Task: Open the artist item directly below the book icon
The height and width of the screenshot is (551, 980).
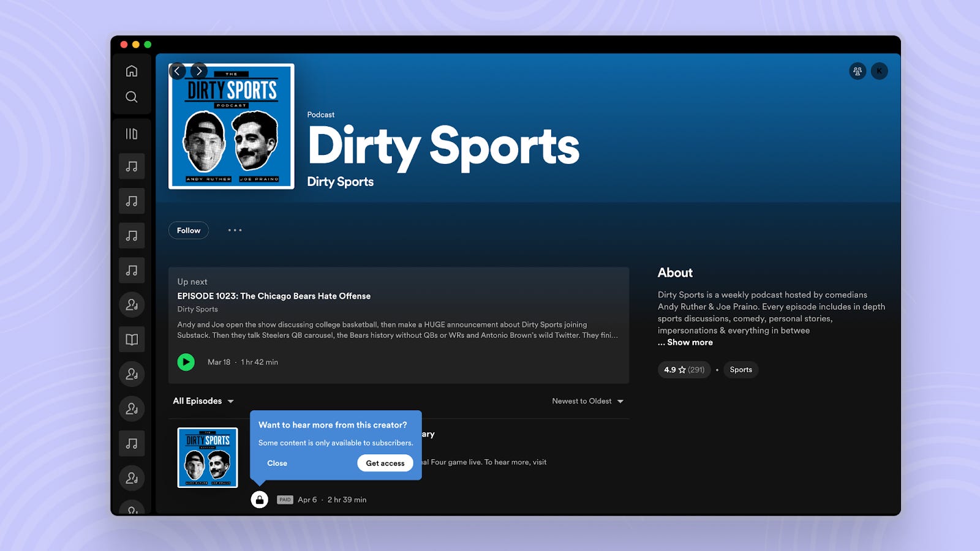Action: pos(132,374)
